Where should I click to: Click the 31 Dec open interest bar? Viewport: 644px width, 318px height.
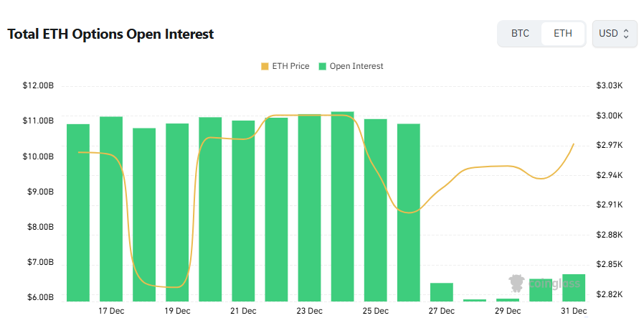tap(574, 288)
